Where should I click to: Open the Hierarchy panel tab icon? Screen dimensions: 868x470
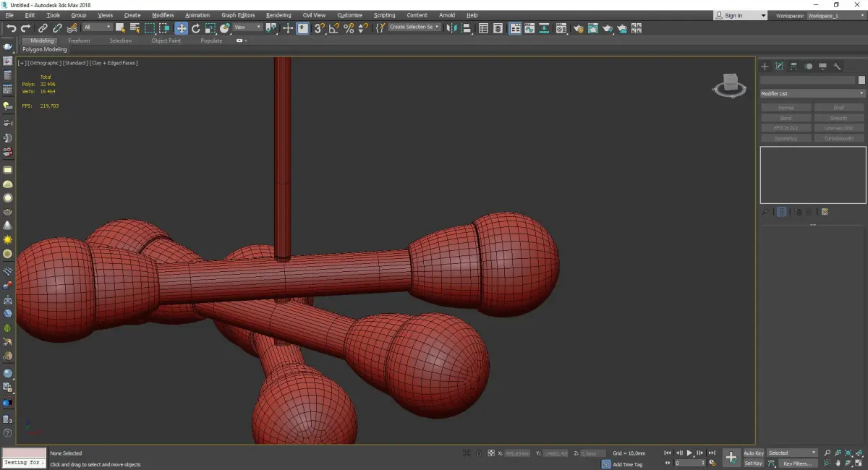click(793, 67)
